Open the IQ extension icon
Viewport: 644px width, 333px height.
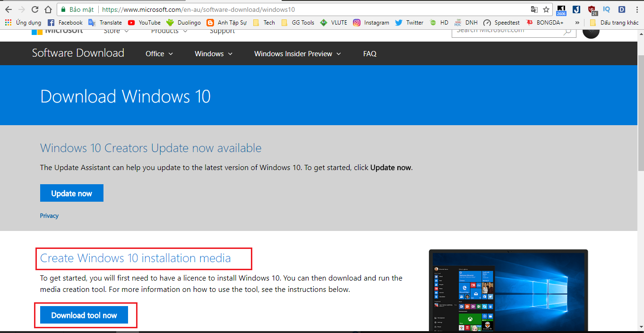pyautogui.click(x=607, y=9)
